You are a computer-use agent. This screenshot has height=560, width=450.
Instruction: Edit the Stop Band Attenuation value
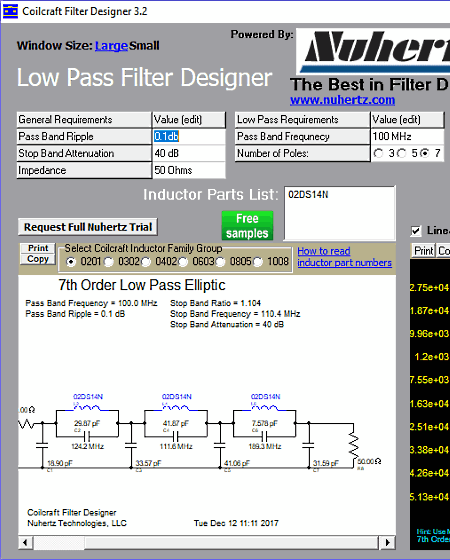click(x=189, y=153)
